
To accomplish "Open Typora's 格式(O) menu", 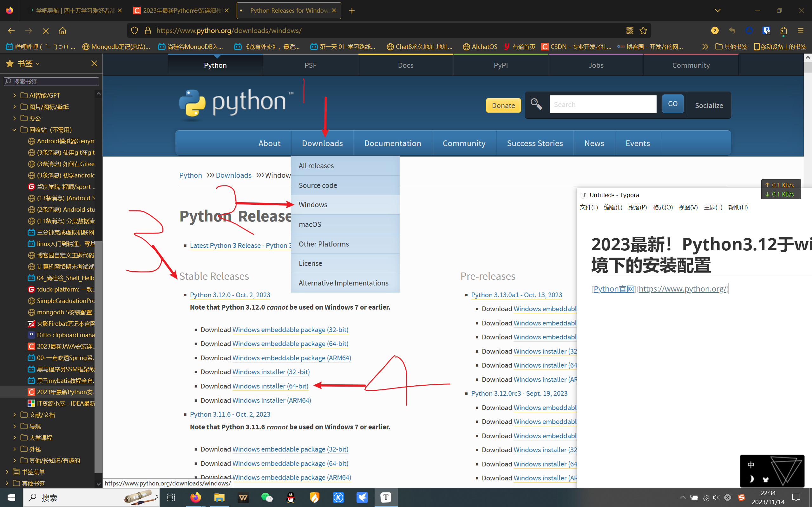I will tap(662, 207).
